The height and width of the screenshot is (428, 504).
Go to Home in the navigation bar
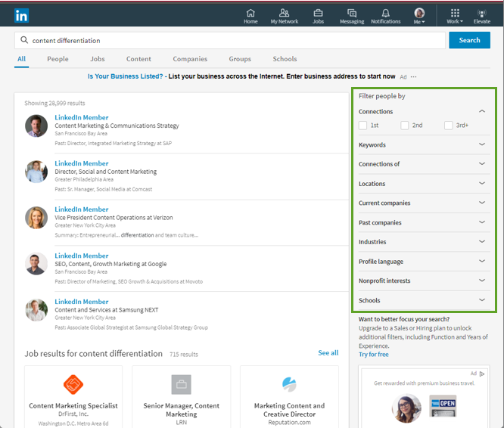coord(250,16)
